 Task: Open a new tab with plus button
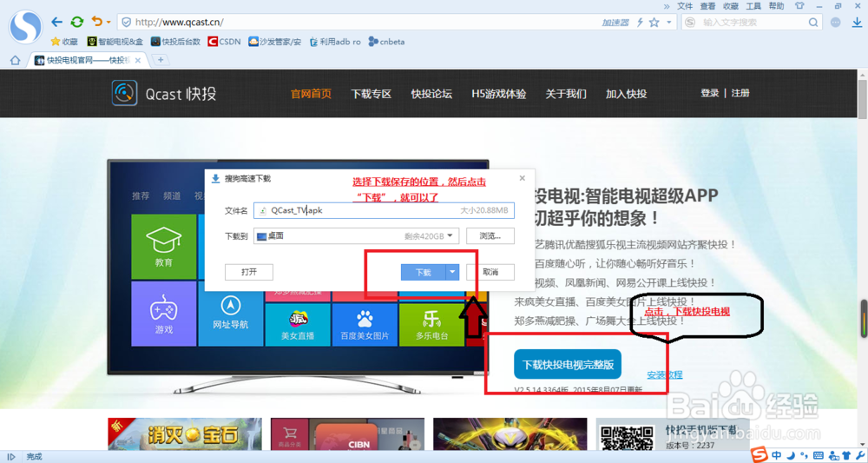pos(161,60)
